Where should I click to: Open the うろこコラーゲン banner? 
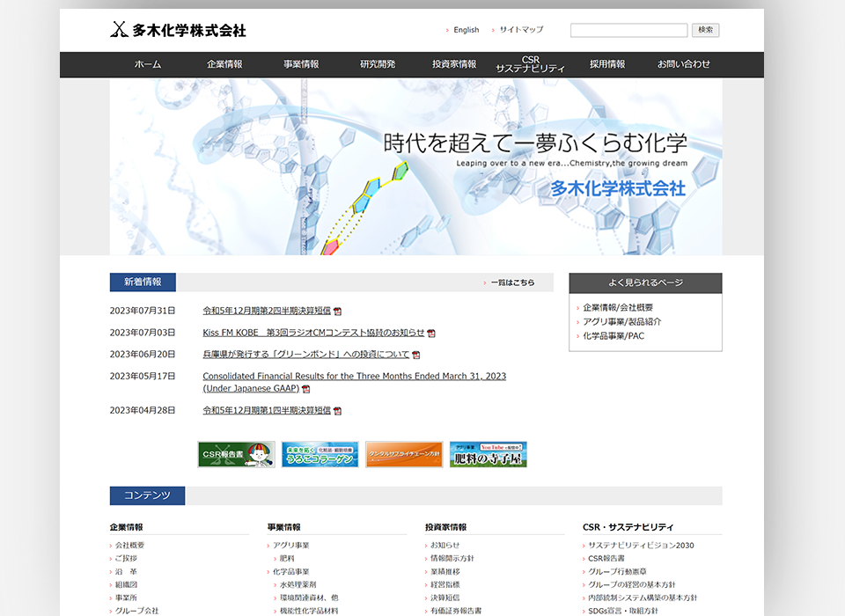[320, 454]
